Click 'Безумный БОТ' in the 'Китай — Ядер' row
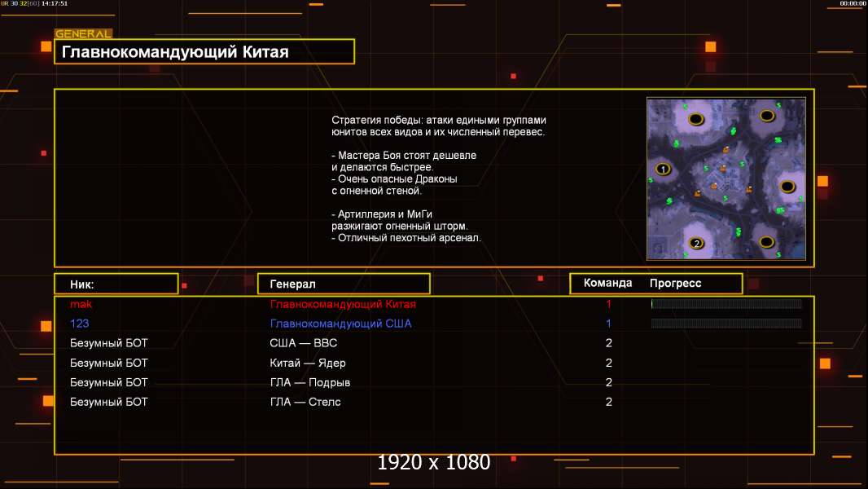 click(108, 363)
